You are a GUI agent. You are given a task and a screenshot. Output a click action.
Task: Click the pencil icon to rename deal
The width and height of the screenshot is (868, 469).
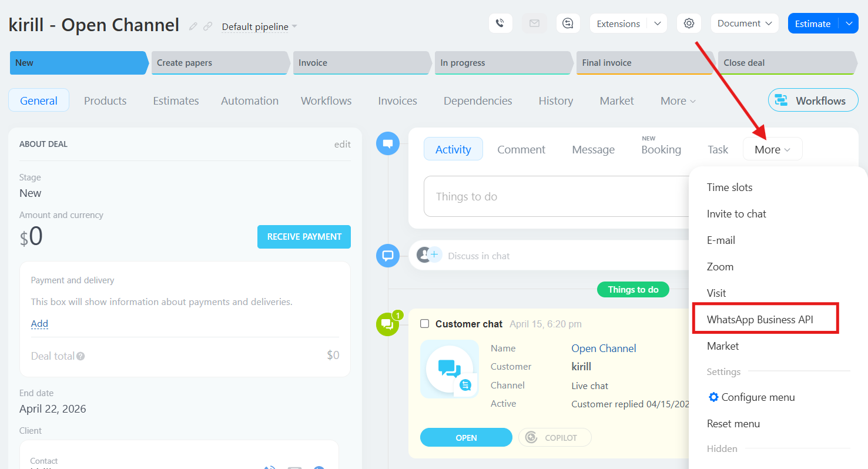click(x=193, y=26)
